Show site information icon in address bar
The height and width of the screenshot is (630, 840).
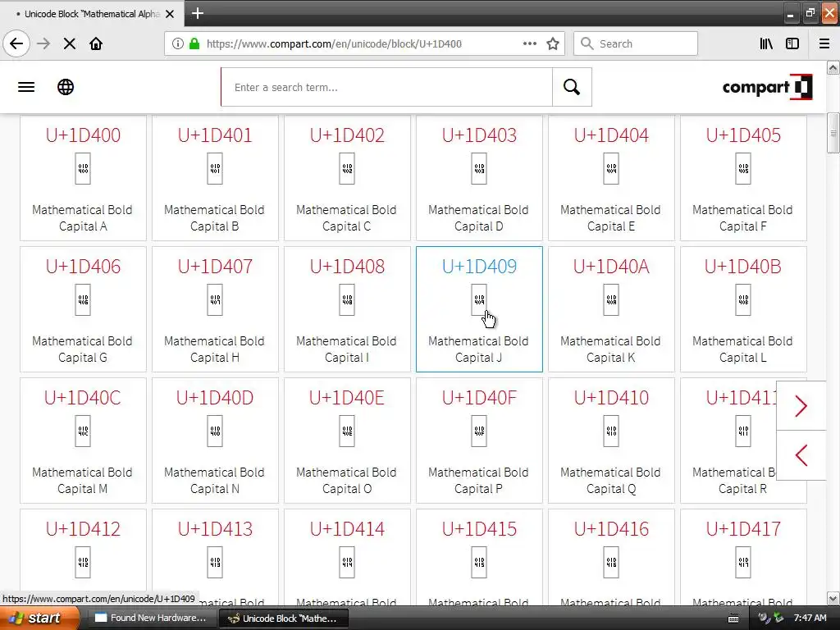tap(178, 43)
